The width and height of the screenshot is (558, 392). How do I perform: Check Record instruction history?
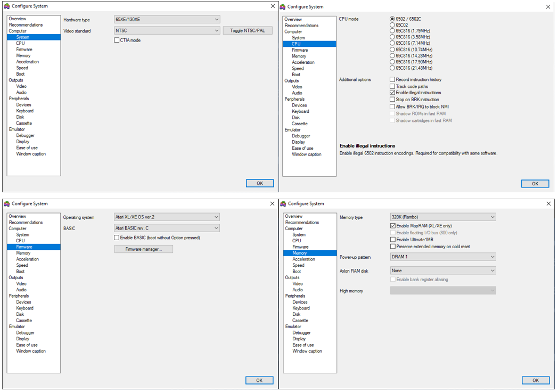click(x=392, y=79)
